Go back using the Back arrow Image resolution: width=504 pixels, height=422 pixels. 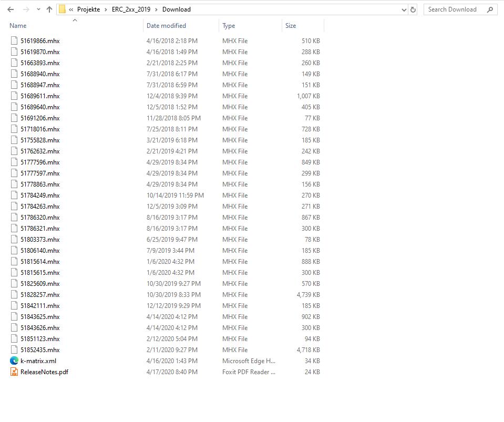coord(11,9)
